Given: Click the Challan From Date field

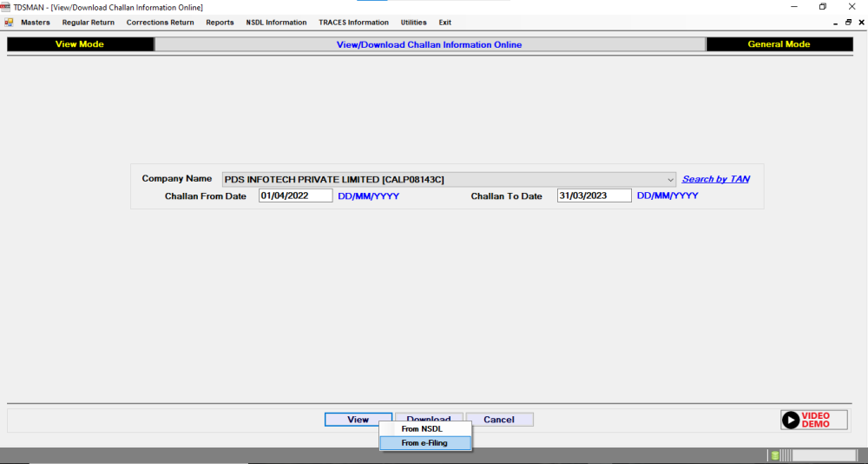Looking at the screenshot, I should click(296, 196).
